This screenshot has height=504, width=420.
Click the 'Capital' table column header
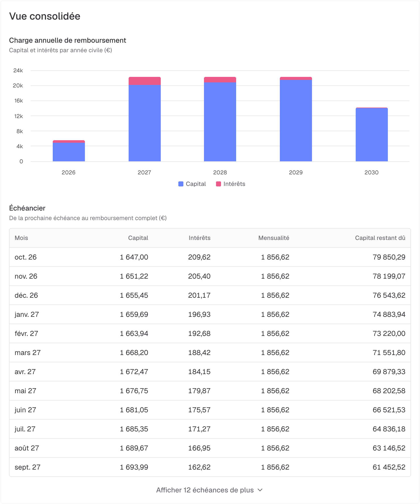tap(138, 238)
